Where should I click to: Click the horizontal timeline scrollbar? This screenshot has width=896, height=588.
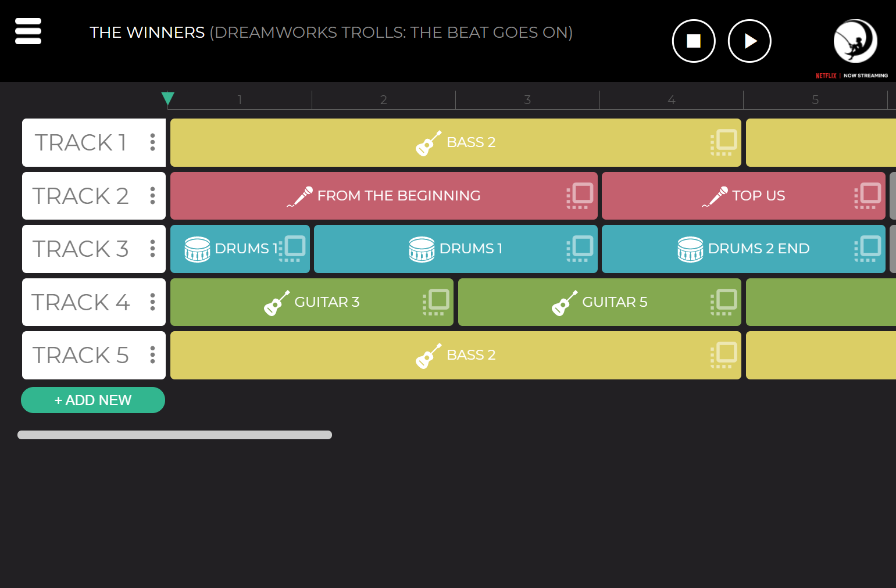pos(174,435)
